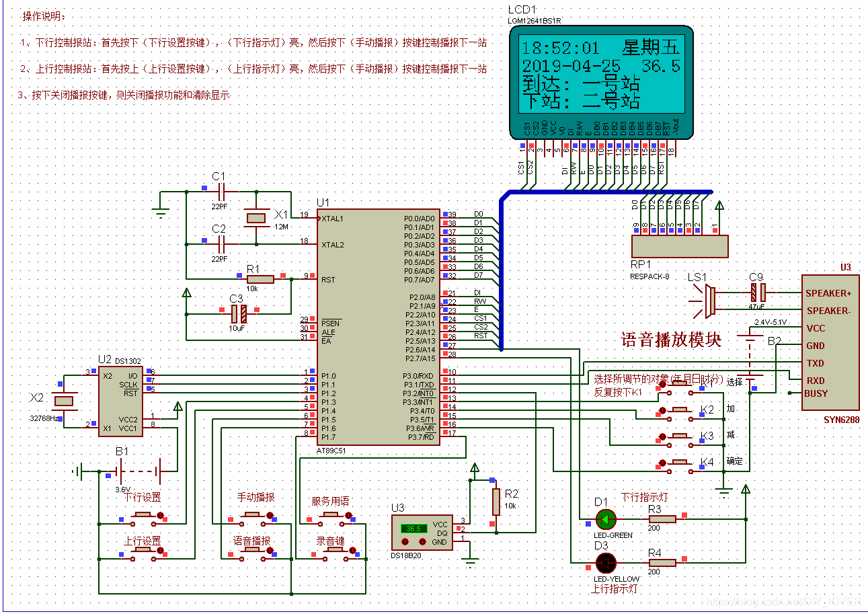
Task: Select resistor R3 beside the green LED
Action: point(663,519)
